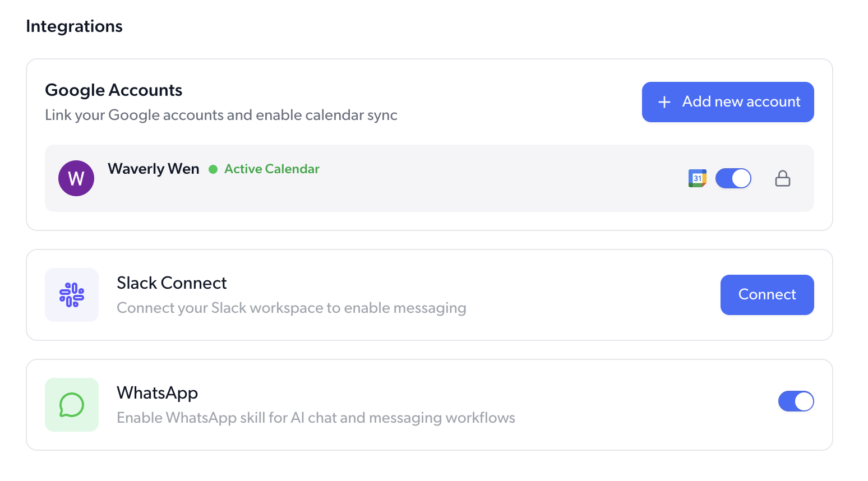
Task: Click the 'Enable WhatsApp skill' description text
Action: point(316,418)
